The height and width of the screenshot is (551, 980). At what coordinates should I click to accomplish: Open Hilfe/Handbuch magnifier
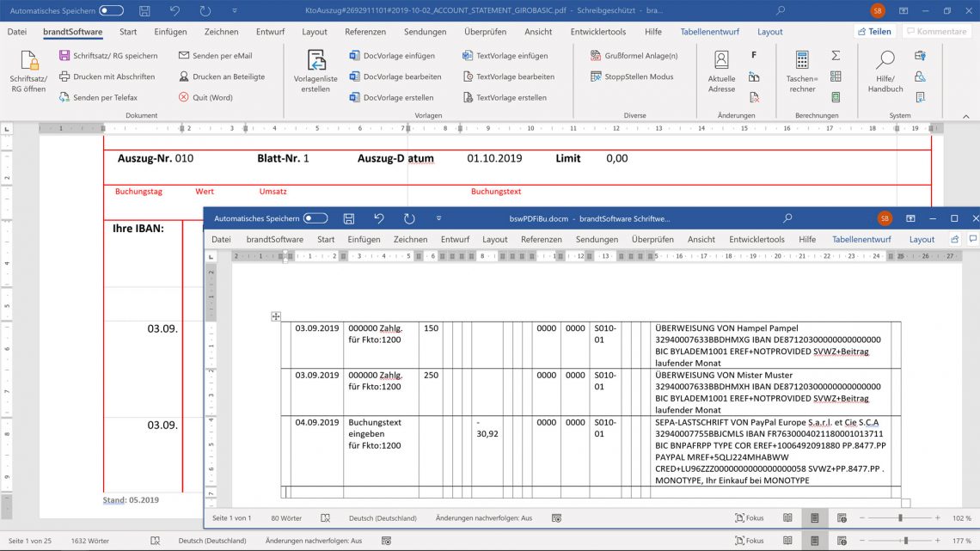pos(885,71)
